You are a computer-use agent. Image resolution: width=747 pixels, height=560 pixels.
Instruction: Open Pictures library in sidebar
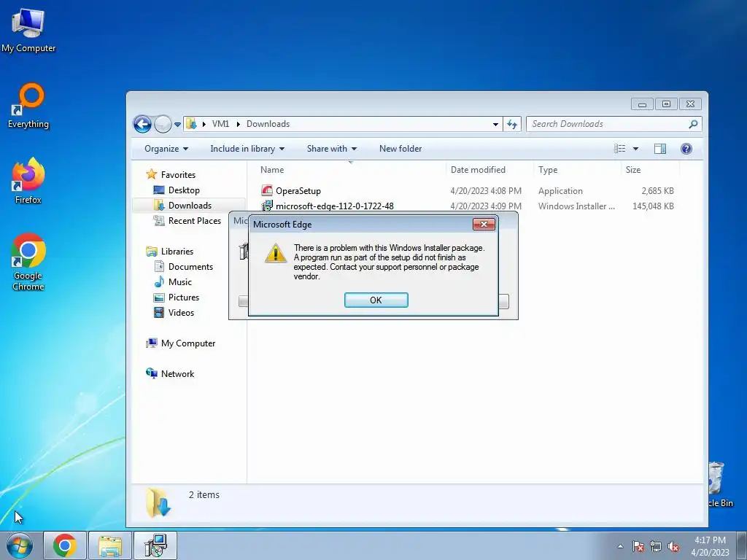183,297
